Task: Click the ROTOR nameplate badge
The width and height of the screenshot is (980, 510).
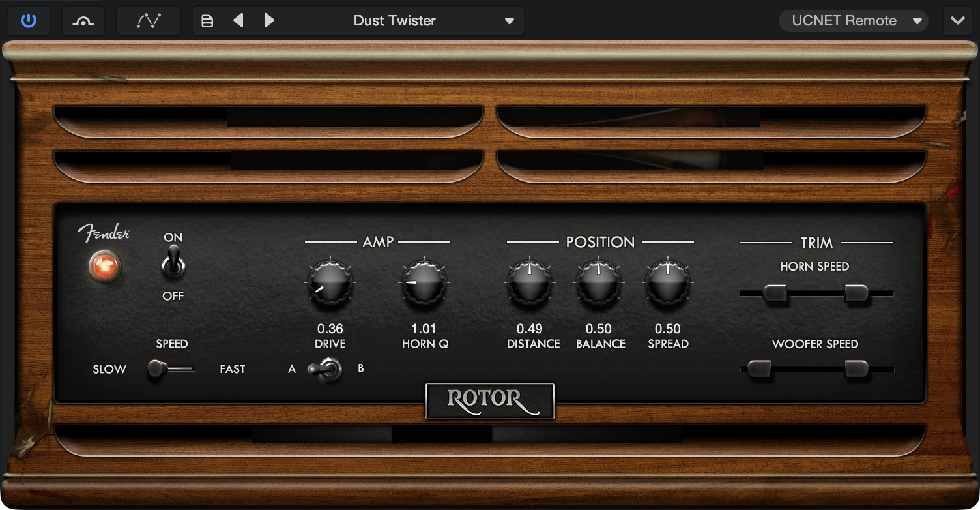Action: tap(490, 400)
